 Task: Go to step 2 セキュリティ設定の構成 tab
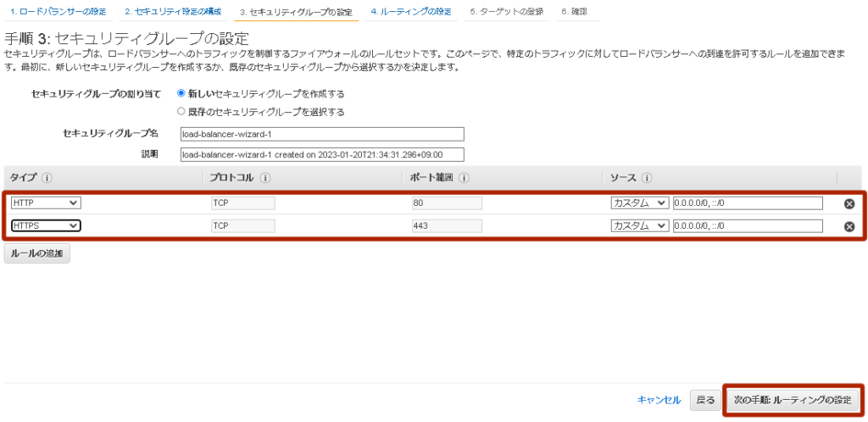pos(173,12)
